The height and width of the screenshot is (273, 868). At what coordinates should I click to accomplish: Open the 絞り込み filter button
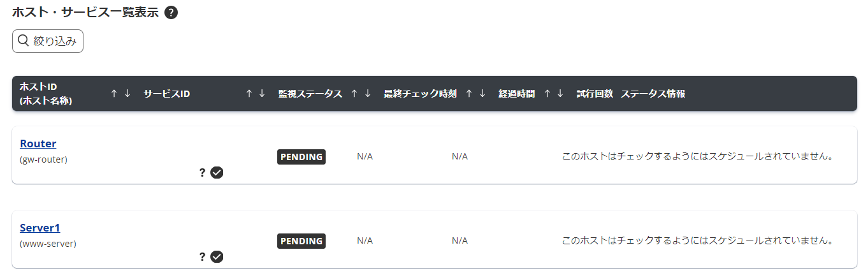(x=48, y=41)
